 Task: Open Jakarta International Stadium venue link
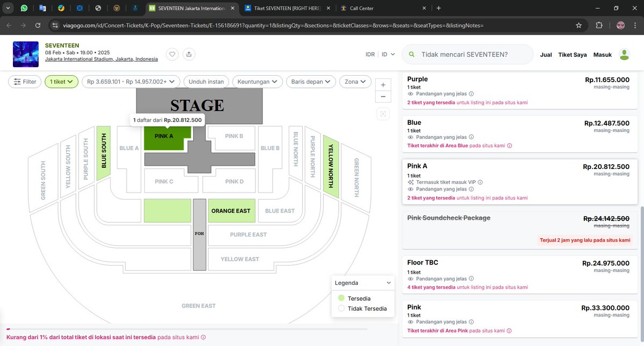click(101, 59)
